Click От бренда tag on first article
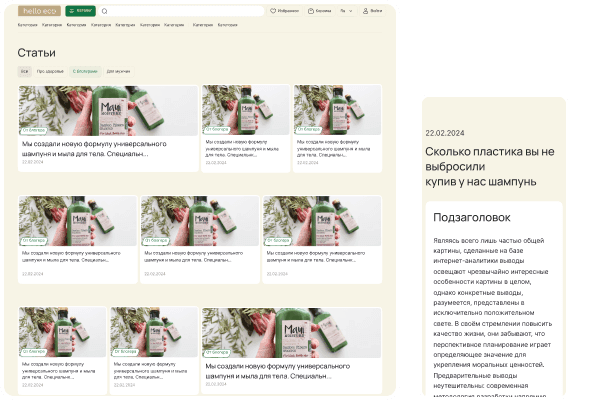 (34, 130)
